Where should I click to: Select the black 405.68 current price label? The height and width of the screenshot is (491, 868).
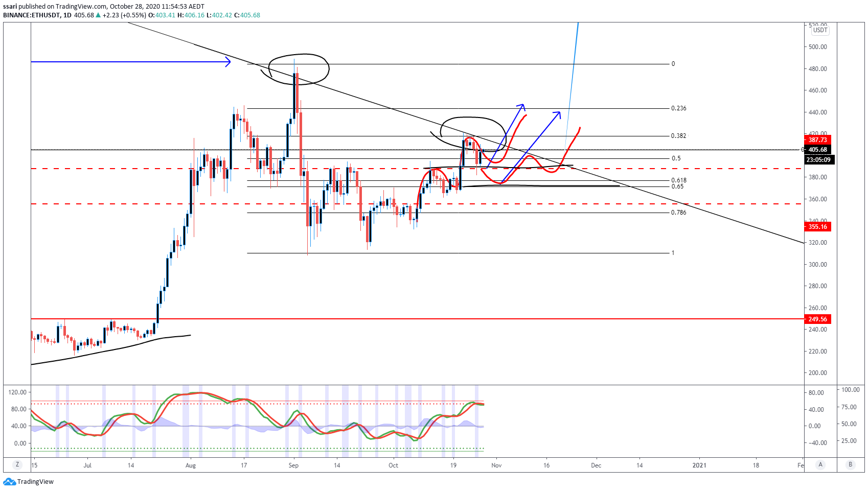tap(817, 150)
